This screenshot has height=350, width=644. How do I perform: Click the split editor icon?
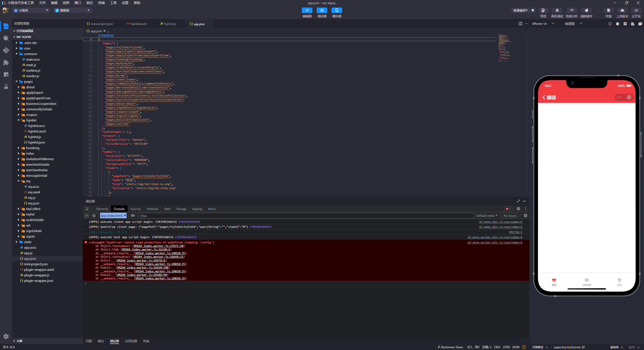[520, 24]
